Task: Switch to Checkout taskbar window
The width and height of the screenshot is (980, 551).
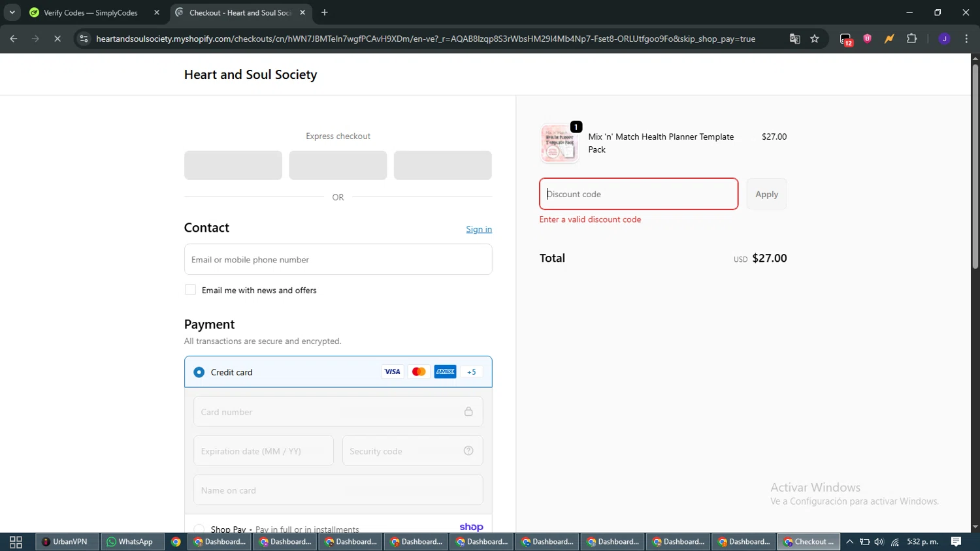Action: tap(808, 542)
